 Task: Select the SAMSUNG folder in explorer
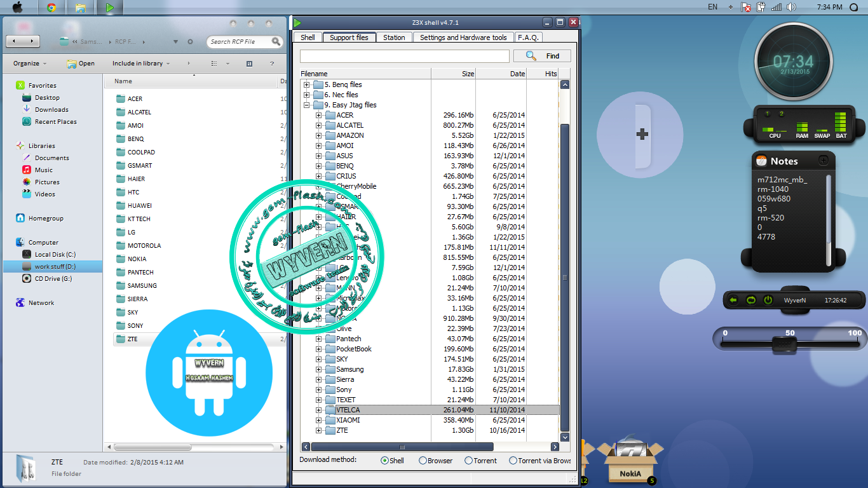coord(142,285)
